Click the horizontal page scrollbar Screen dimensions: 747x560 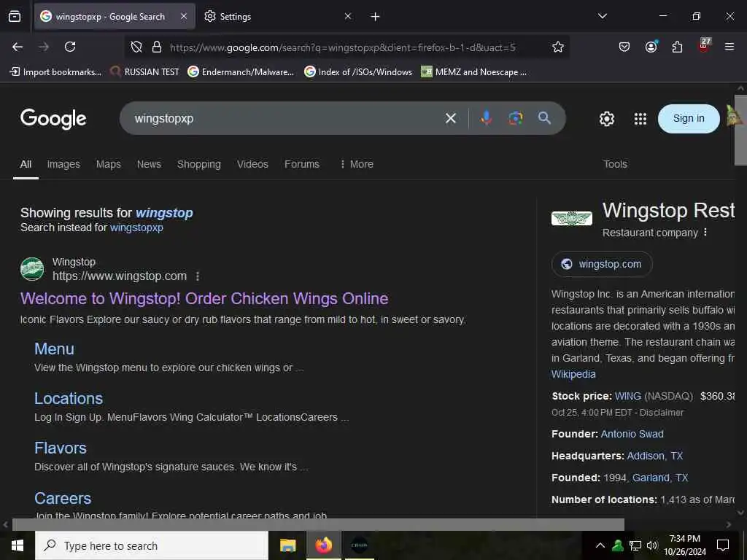(318, 524)
